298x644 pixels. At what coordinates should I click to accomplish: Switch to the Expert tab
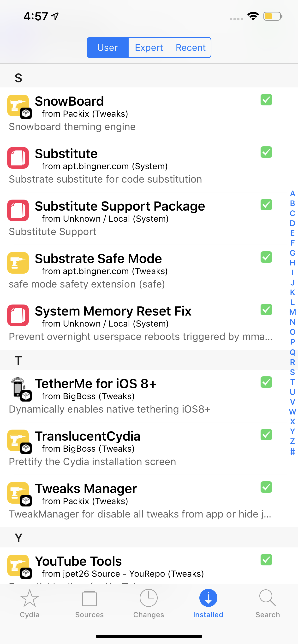pos(149,47)
